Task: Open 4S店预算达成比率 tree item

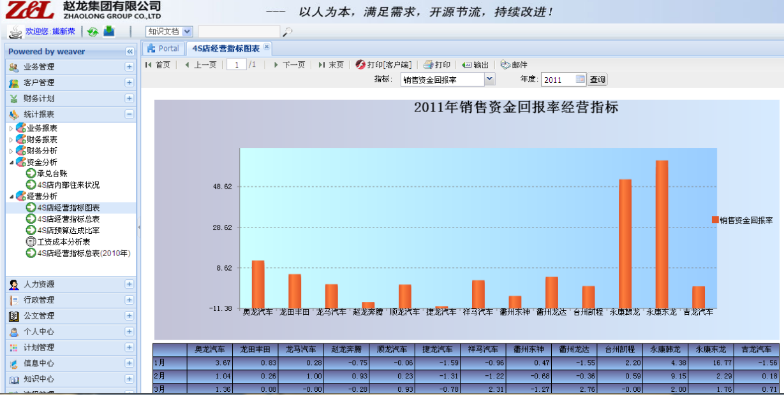Action: (x=68, y=230)
